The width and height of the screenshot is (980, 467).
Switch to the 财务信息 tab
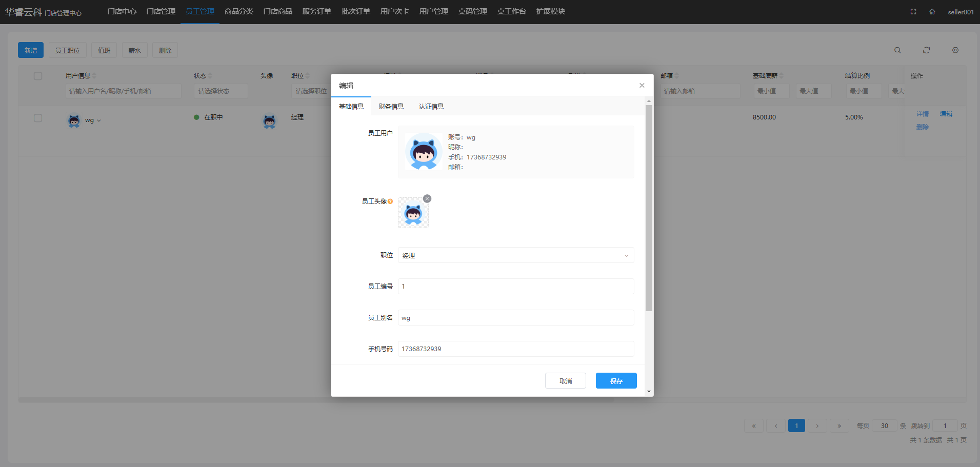click(x=391, y=107)
